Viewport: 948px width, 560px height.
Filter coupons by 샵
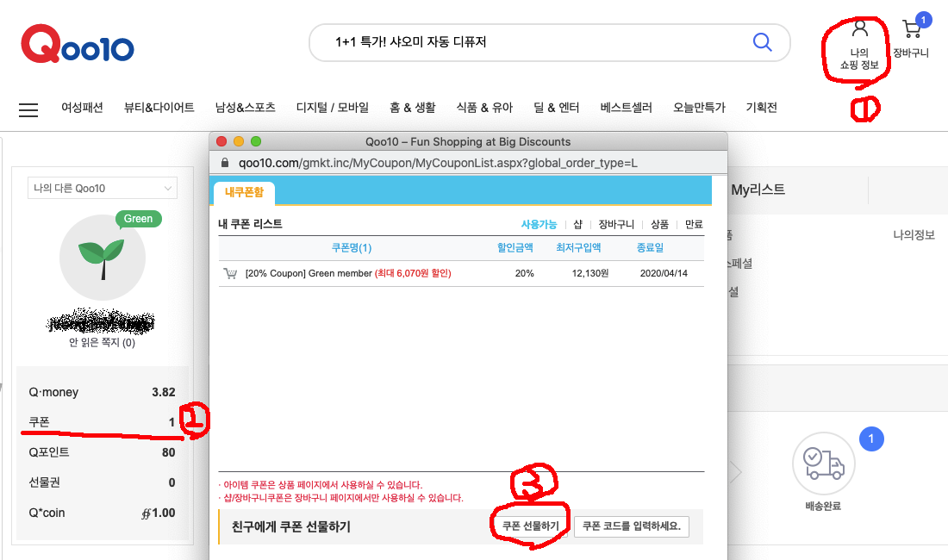(x=578, y=224)
